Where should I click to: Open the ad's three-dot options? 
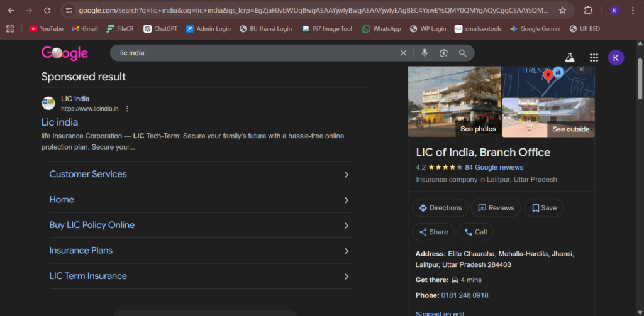pyautogui.click(x=127, y=109)
